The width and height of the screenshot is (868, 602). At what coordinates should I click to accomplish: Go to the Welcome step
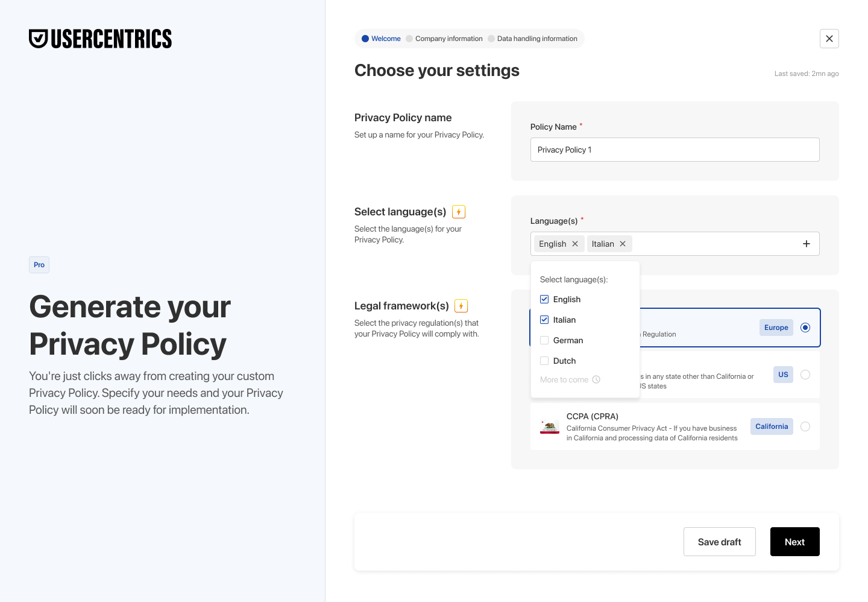pyautogui.click(x=381, y=39)
